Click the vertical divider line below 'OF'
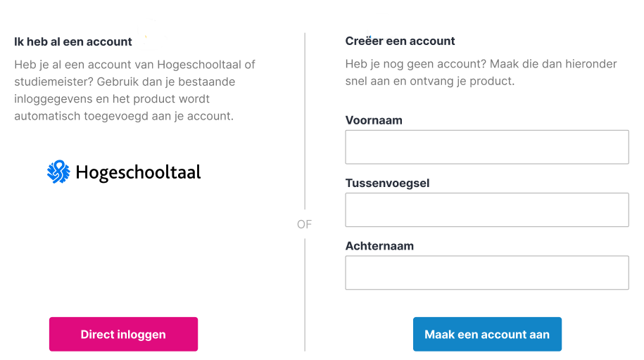 pyautogui.click(x=305, y=295)
